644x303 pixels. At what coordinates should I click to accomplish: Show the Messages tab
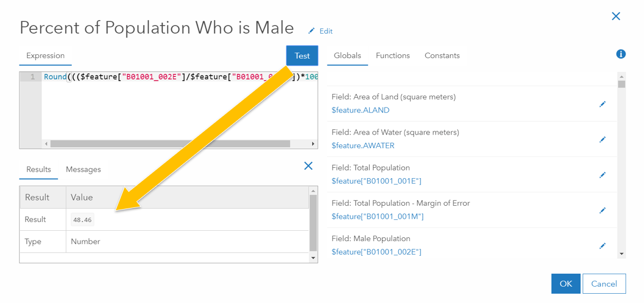(x=83, y=169)
